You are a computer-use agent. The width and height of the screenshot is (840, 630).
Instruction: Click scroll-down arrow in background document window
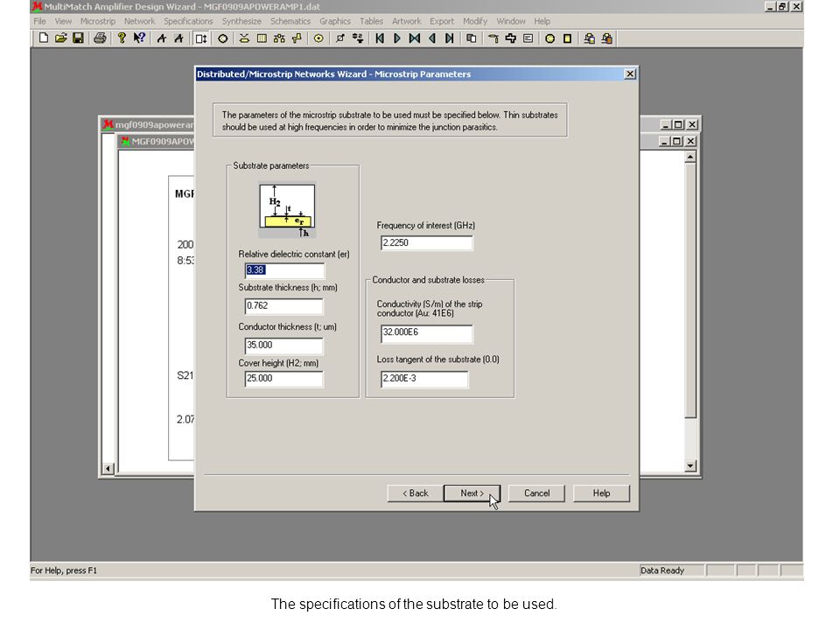point(690,465)
